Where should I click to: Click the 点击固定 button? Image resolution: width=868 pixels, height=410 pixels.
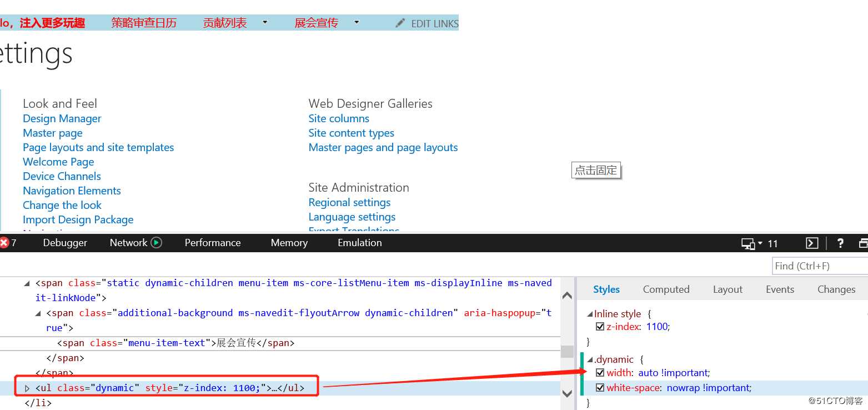[x=596, y=171]
